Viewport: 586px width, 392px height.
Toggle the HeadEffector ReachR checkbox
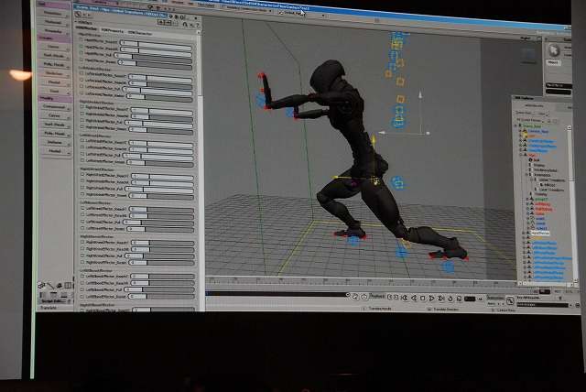(x=81, y=47)
